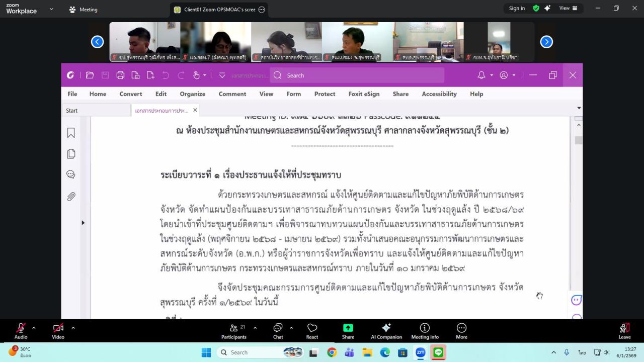Viewport: 644px width, 362px height.
Task: Open AI Companion in the Zoom toolbar
Action: pos(386,330)
